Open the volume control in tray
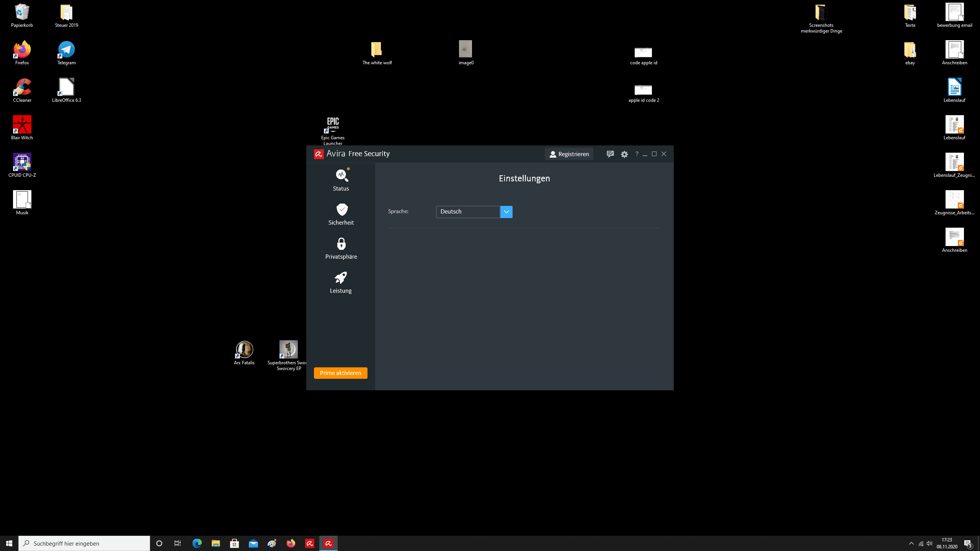Image resolution: width=980 pixels, height=551 pixels. pyautogui.click(x=929, y=543)
